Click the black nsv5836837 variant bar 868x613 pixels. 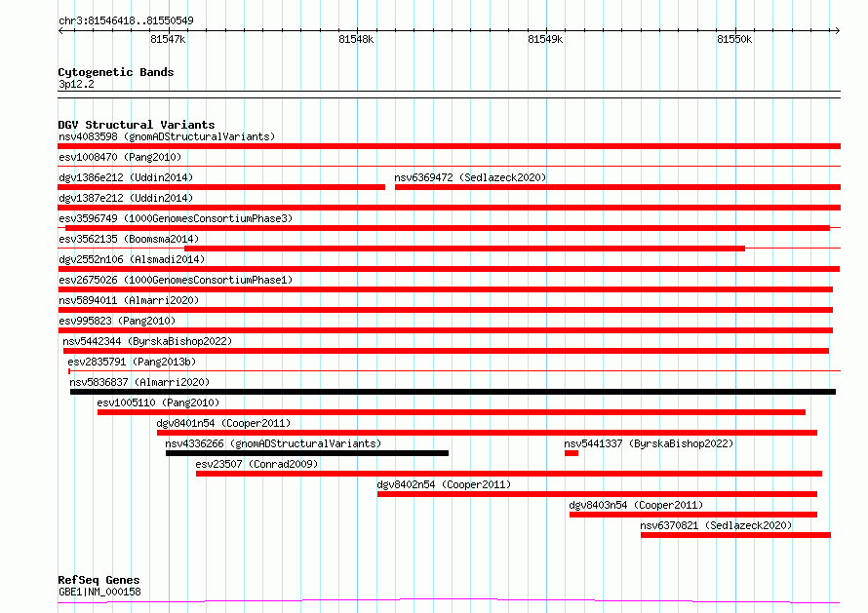point(453,392)
